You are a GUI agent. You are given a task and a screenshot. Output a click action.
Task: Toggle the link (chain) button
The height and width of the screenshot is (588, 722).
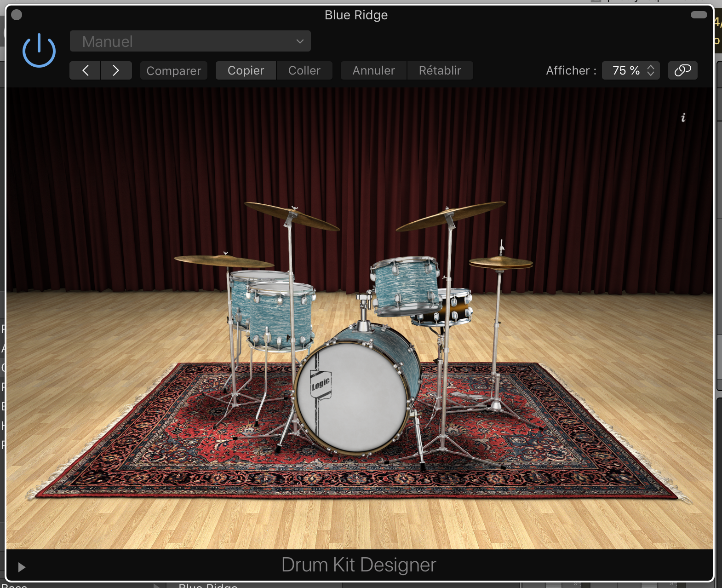[x=683, y=70]
